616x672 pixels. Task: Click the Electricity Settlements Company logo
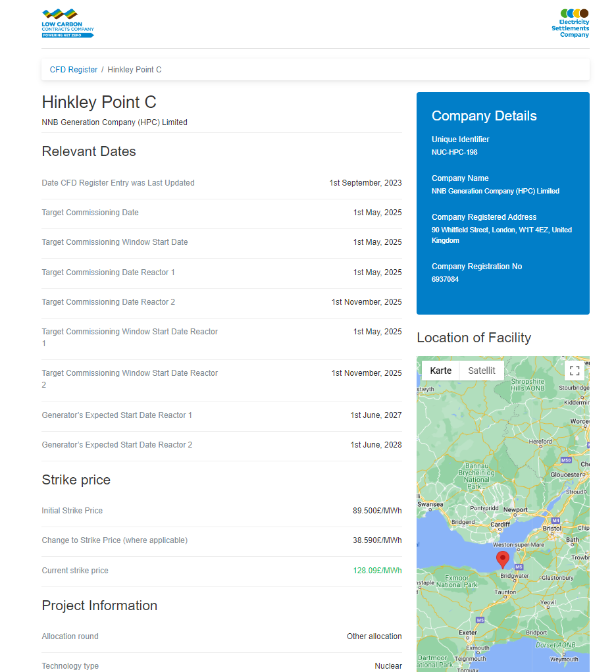click(x=571, y=23)
